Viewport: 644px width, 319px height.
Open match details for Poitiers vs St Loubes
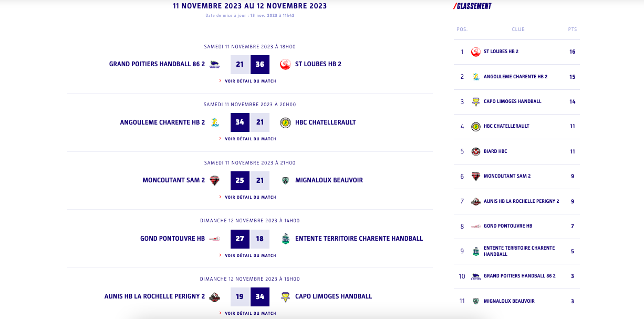pos(250,81)
